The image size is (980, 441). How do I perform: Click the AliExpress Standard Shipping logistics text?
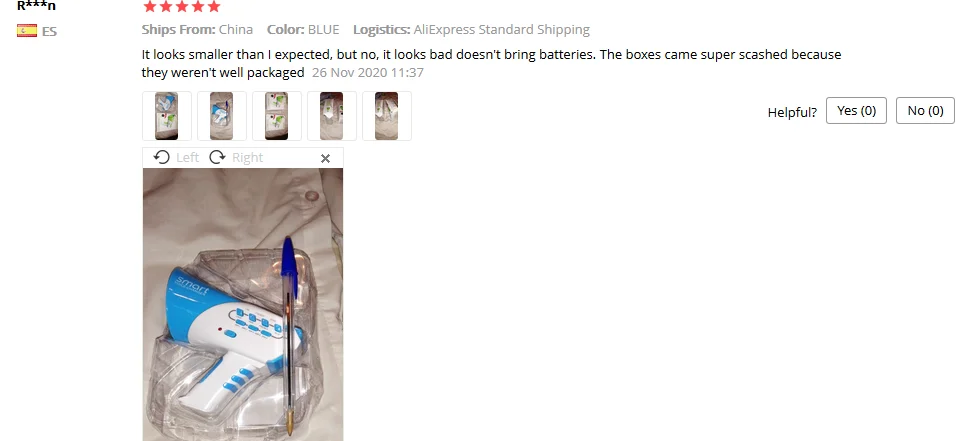(501, 29)
